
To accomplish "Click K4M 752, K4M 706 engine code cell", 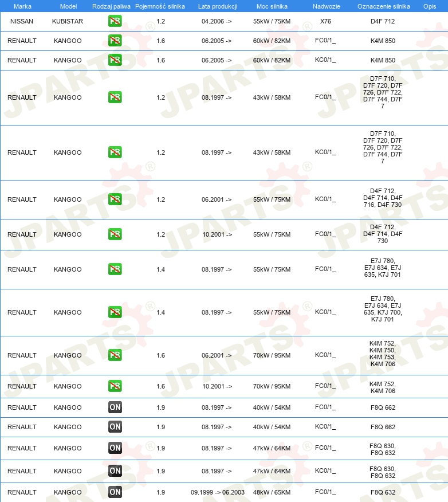I will pyautogui.click(x=383, y=387).
